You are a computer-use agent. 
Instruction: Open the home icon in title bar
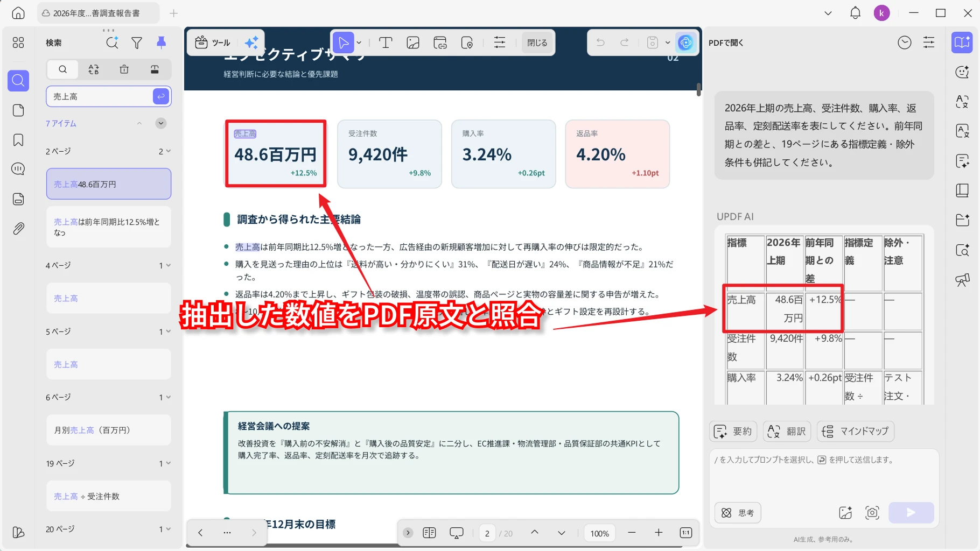pyautogui.click(x=18, y=13)
